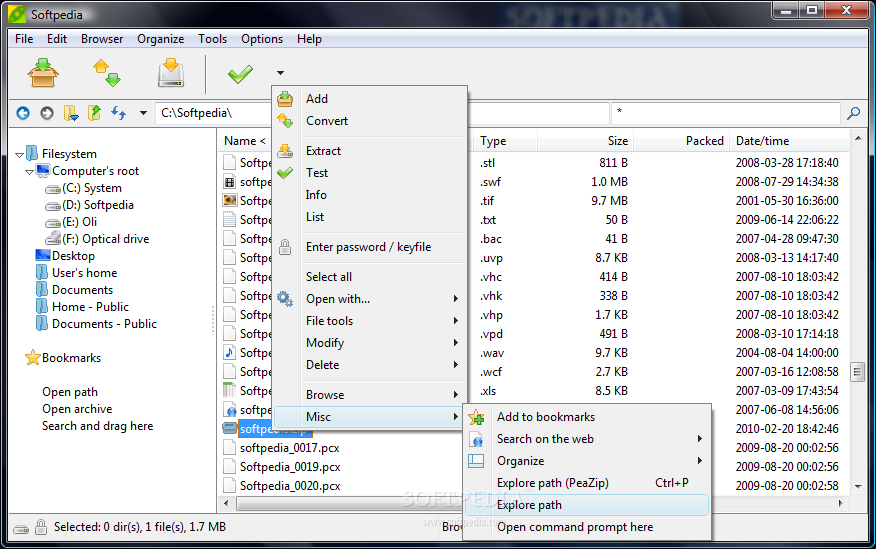This screenshot has height=549, width=876.
Task: Click the go up one level icon
Action: coord(94,113)
